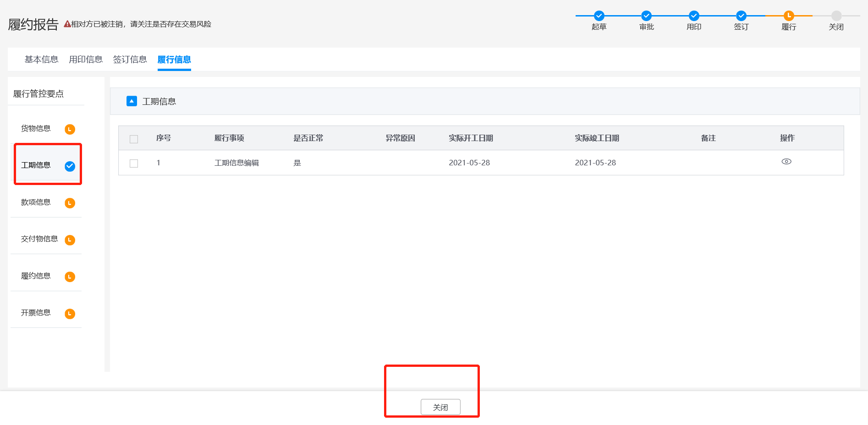Click the warning triangle icon beside title
The height and width of the screenshot is (425, 868).
tap(67, 24)
